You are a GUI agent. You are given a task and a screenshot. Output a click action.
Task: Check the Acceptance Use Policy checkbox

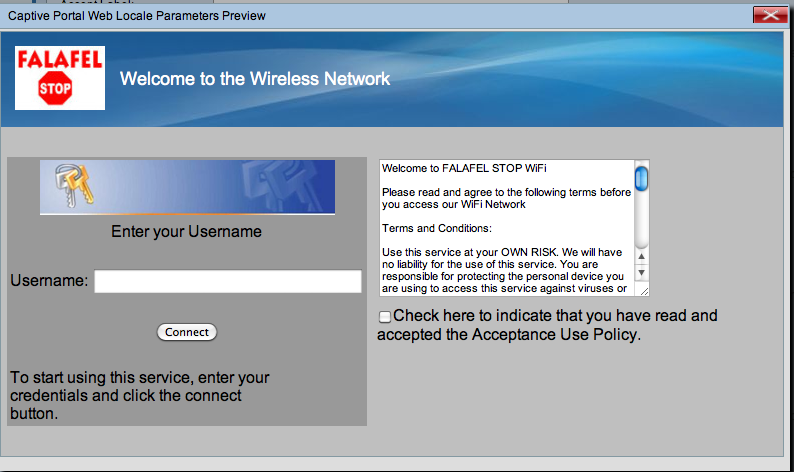pos(385,317)
